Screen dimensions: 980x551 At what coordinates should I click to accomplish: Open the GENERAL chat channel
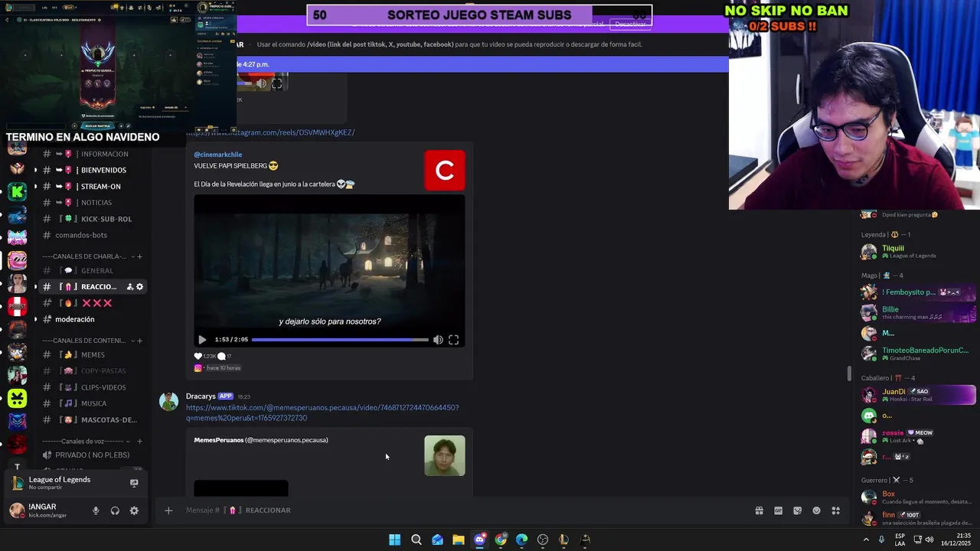point(91,271)
